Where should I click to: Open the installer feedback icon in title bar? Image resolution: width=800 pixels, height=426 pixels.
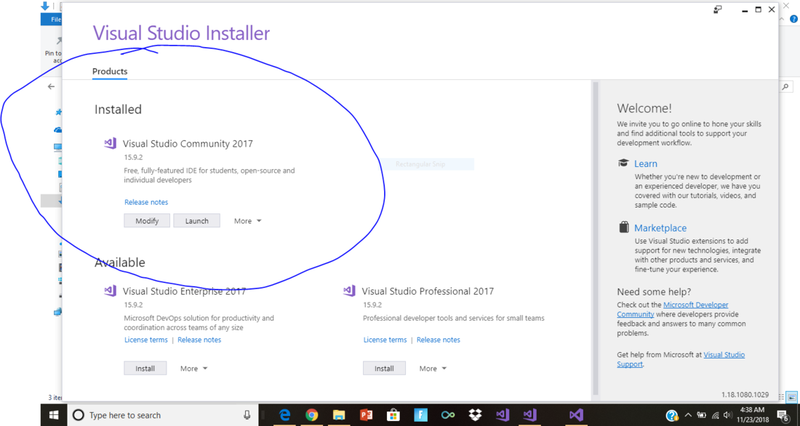point(718,10)
